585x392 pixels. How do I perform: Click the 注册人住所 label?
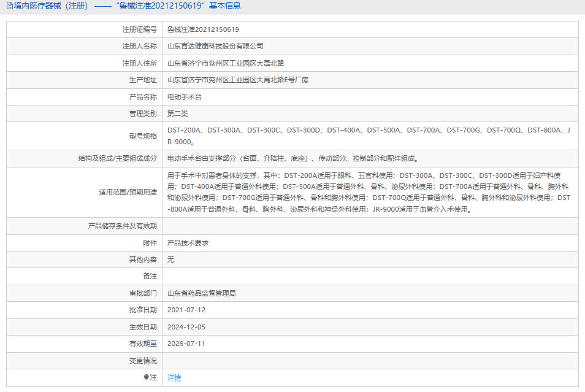[140, 63]
